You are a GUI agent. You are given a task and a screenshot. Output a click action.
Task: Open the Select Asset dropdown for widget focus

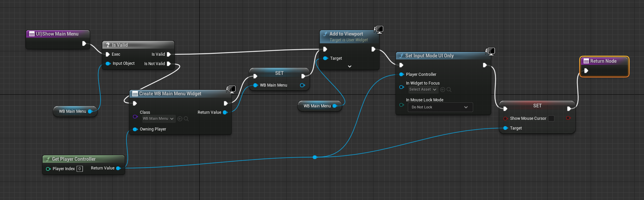[x=423, y=90]
